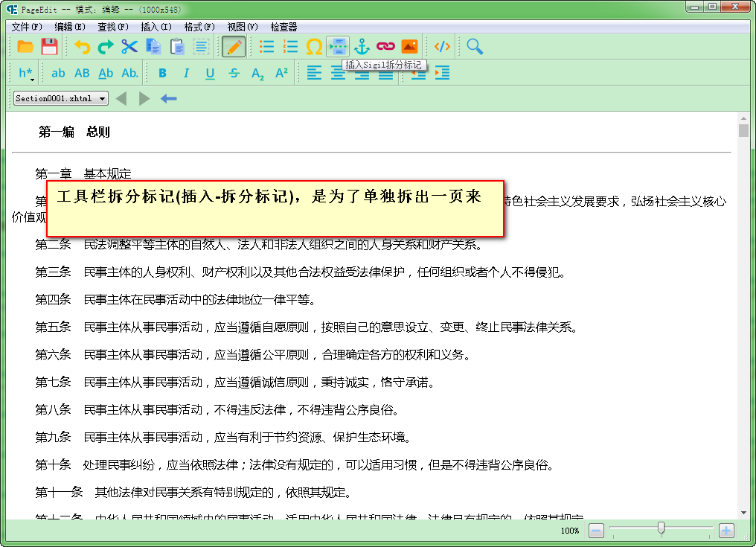Image resolution: width=756 pixels, height=547 pixels.
Task: Toggle superscript formatting
Action: point(281,74)
